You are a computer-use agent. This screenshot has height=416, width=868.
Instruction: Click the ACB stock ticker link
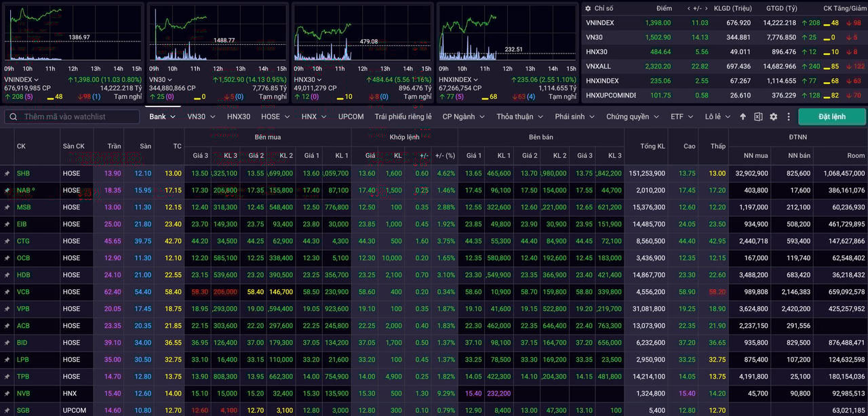(x=23, y=326)
